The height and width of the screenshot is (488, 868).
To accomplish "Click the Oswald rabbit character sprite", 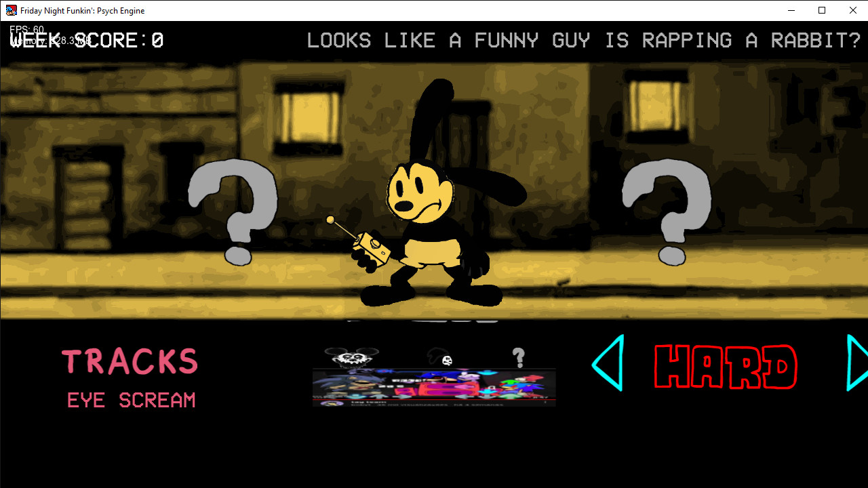I will (427, 224).
